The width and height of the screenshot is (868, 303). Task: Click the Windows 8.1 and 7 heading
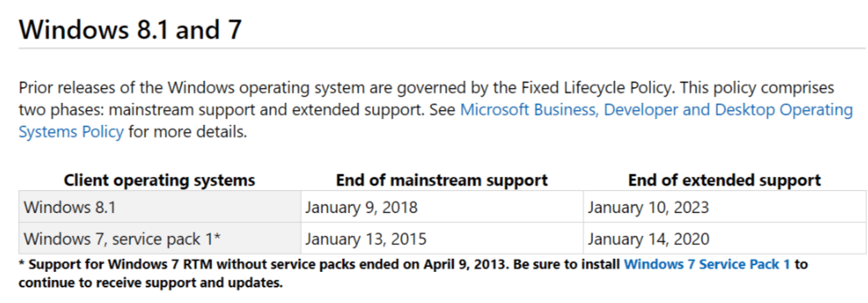click(x=131, y=29)
